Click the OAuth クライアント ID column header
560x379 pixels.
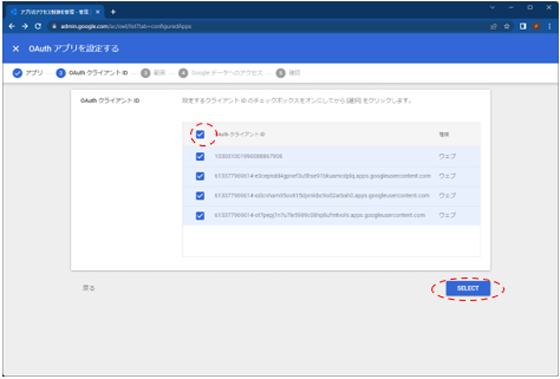pyautogui.click(x=240, y=135)
